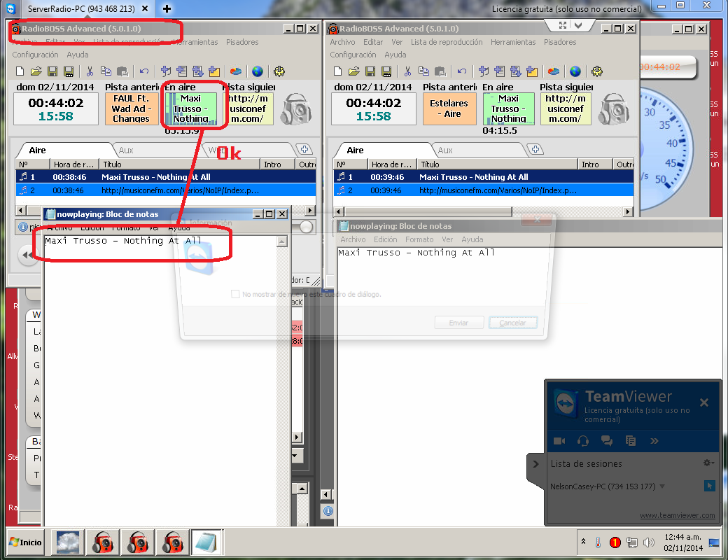Select 'Maxi Trusso - Nothing At All' row, right playlist
The image size is (728, 560).
(x=483, y=177)
